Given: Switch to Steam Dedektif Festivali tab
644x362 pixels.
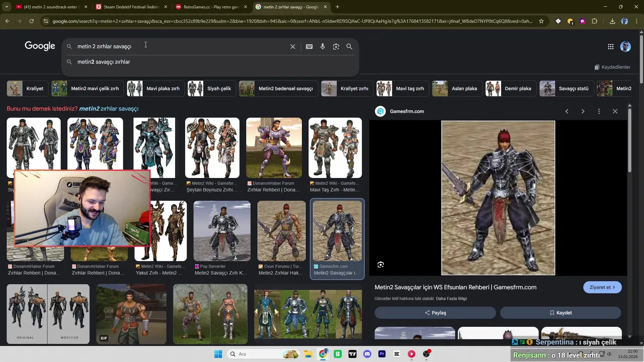Looking at the screenshot, I should tap(132, 7).
